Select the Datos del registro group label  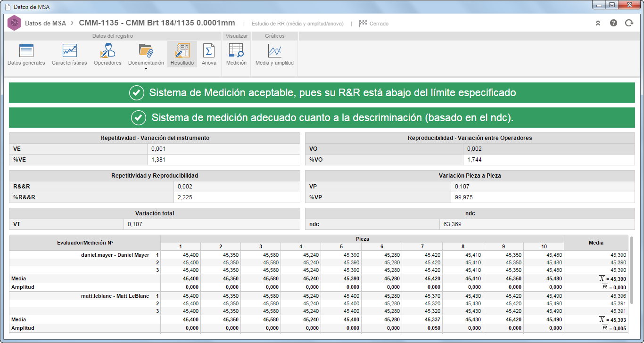click(112, 36)
